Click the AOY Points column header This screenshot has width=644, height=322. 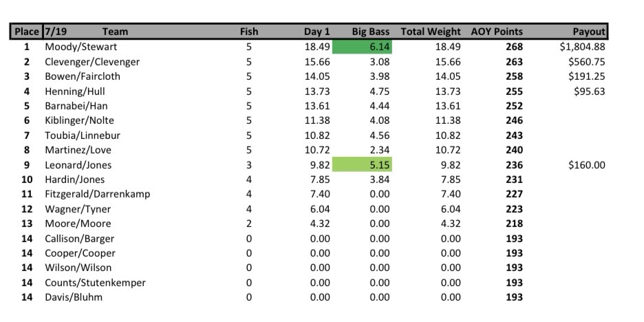click(x=497, y=32)
